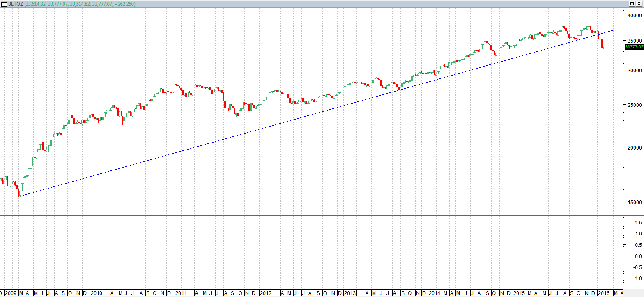Image resolution: width=644 pixels, height=297 pixels.
Task: Maximize the BETOZ chart window
Action: (632, 4)
